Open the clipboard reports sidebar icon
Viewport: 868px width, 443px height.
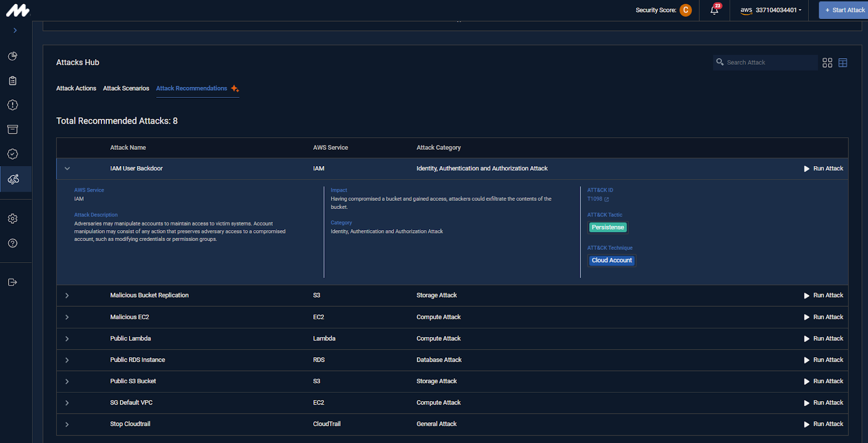click(x=13, y=81)
